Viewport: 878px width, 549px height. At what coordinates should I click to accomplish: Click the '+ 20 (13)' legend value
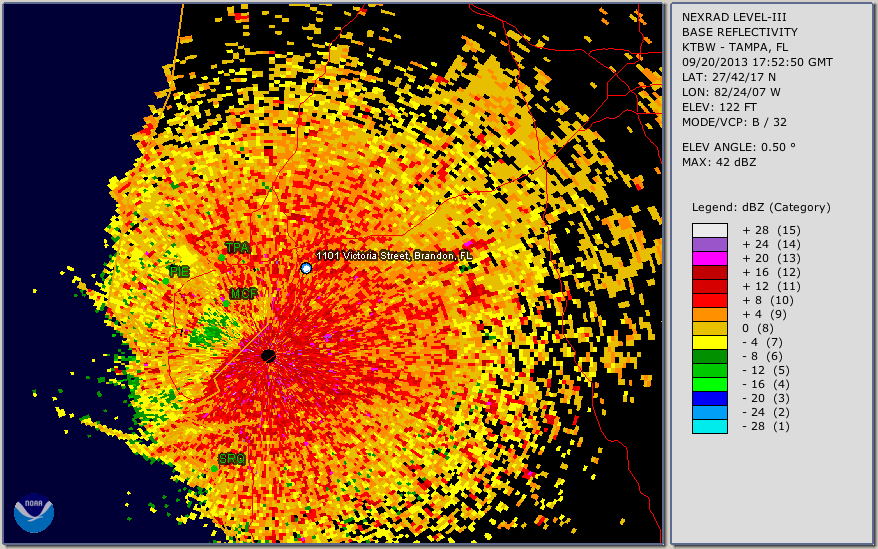[x=772, y=258]
